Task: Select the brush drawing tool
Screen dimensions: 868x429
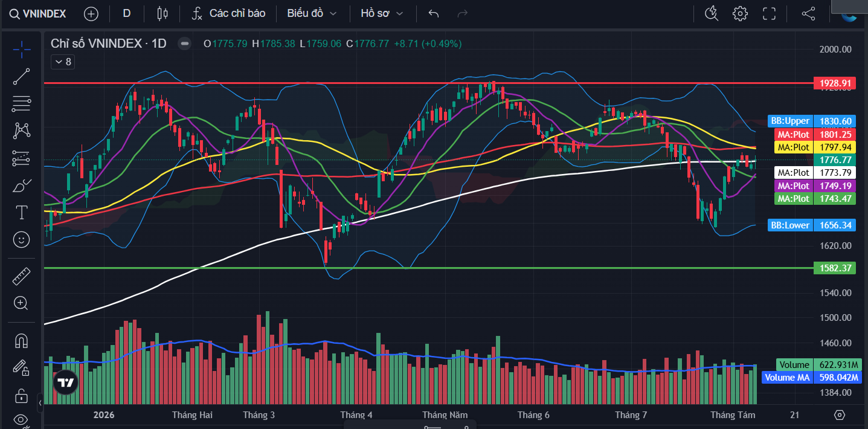Action: pyautogui.click(x=22, y=185)
